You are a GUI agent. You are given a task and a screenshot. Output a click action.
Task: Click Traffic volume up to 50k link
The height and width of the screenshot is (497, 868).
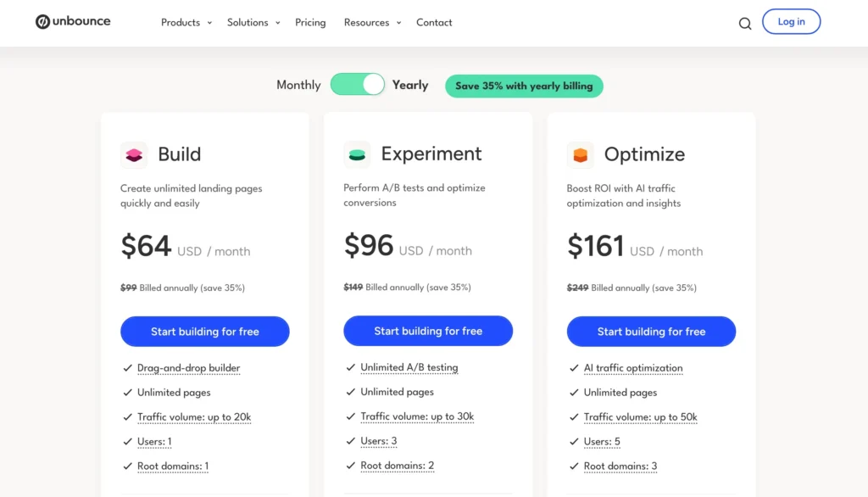640,417
